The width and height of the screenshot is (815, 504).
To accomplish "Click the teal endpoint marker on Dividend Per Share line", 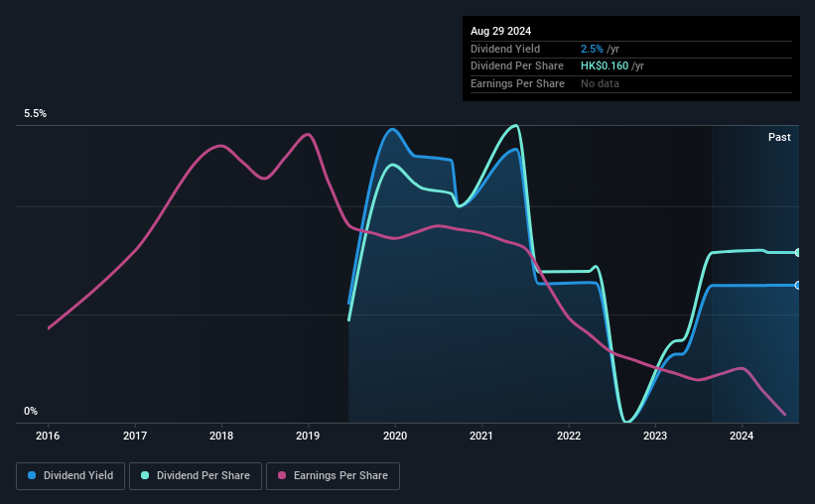I will 798,253.
